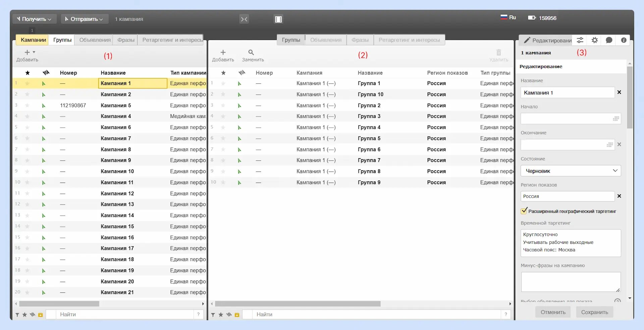The height and width of the screenshot is (330, 644).
Task: Click the Отменить button
Action: pyautogui.click(x=553, y=312)
